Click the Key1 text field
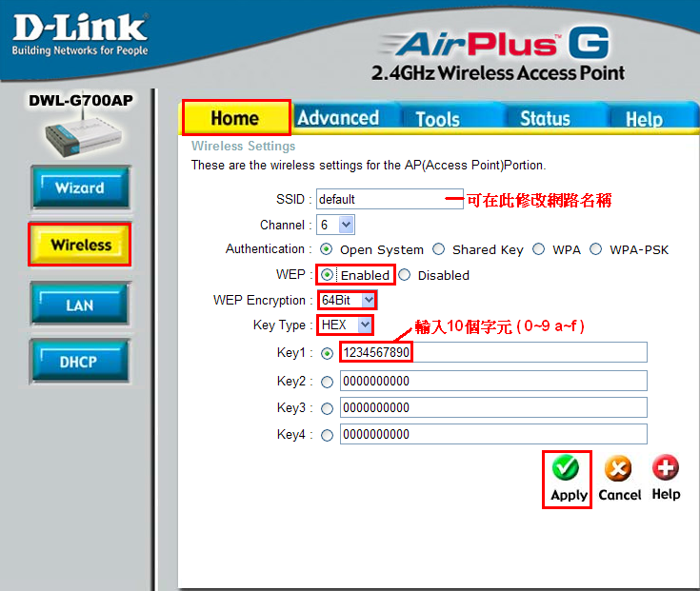This screenshot has height=591, width=700. 493,352
